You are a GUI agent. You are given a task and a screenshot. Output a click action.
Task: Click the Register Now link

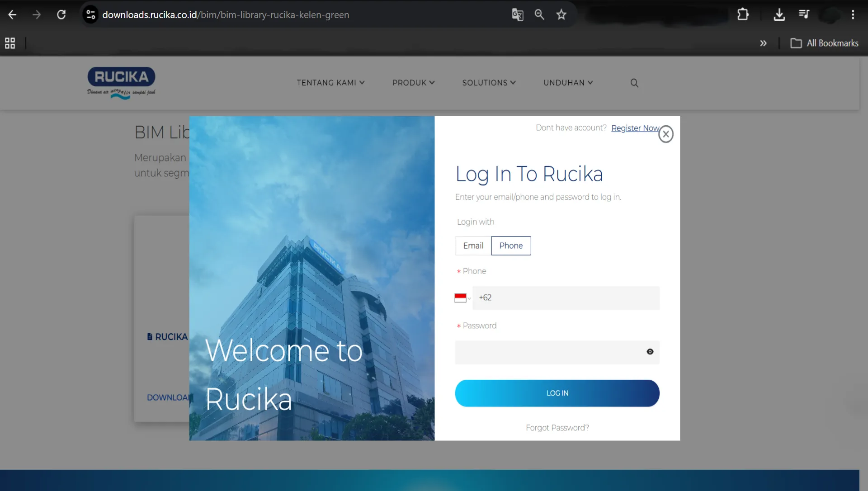[635, 128]
